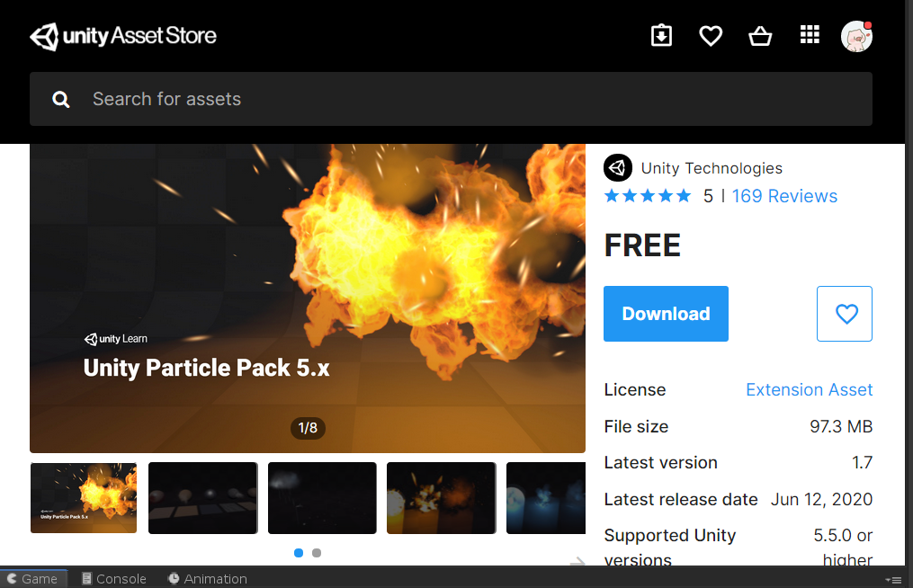Select the second dark scene thumbnail
The height and width of the screenshot is (588, 913).
(202, 498)
